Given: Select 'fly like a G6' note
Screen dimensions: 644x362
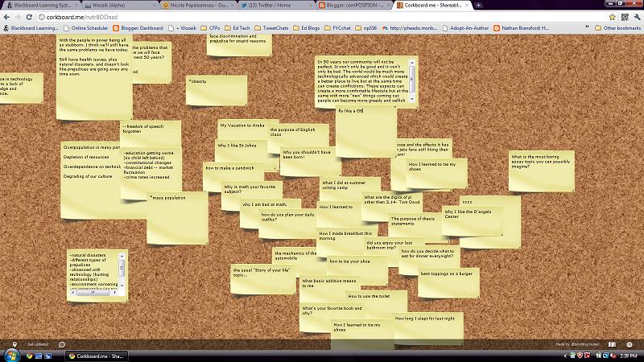Looking at the screenshot, I should [366, 132].
